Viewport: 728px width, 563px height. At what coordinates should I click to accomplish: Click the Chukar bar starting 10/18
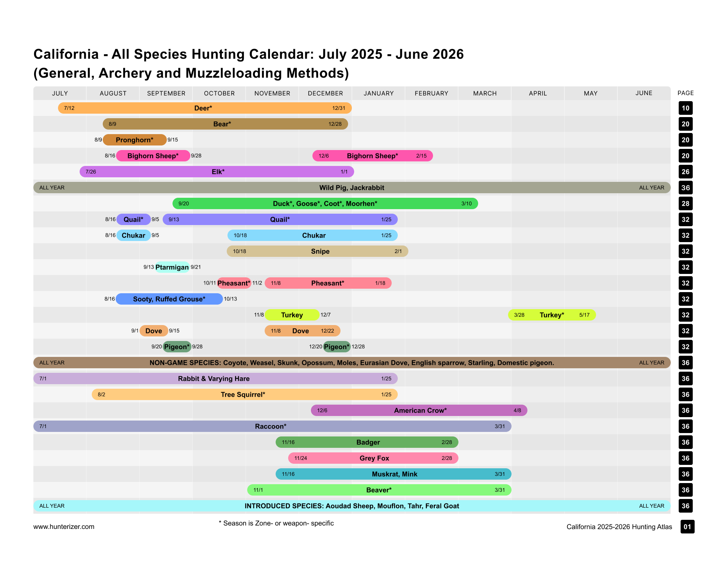click(312, 235)
